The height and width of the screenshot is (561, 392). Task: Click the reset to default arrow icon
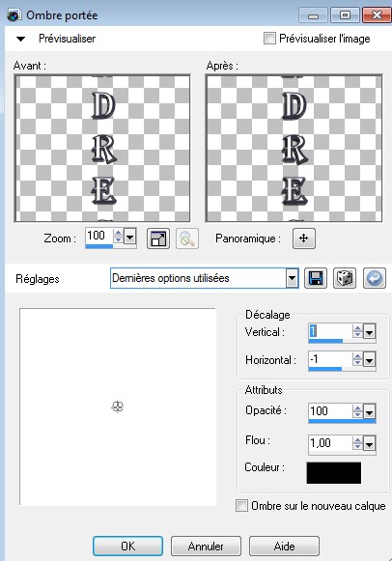375,278
